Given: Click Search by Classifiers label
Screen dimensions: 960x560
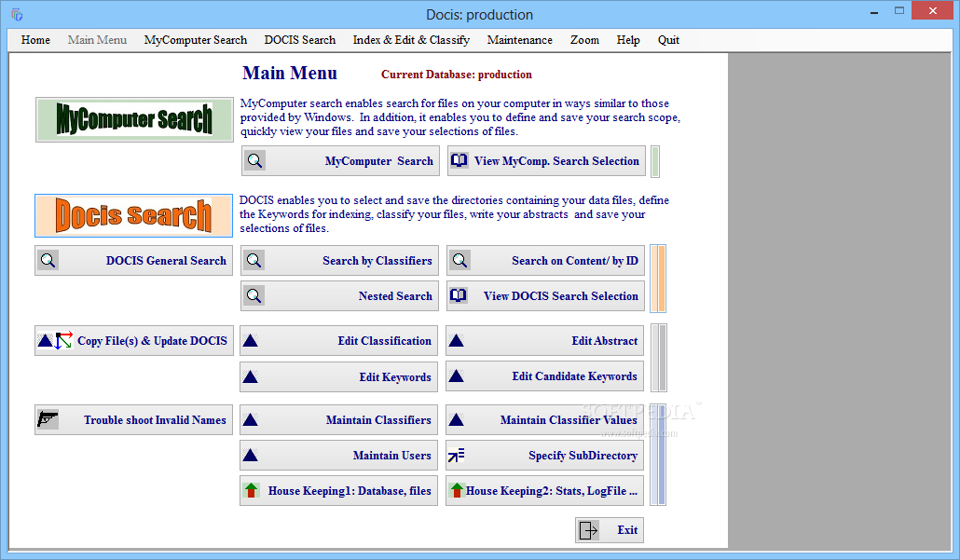Looking at the screenshot, I should click(377, 261).
